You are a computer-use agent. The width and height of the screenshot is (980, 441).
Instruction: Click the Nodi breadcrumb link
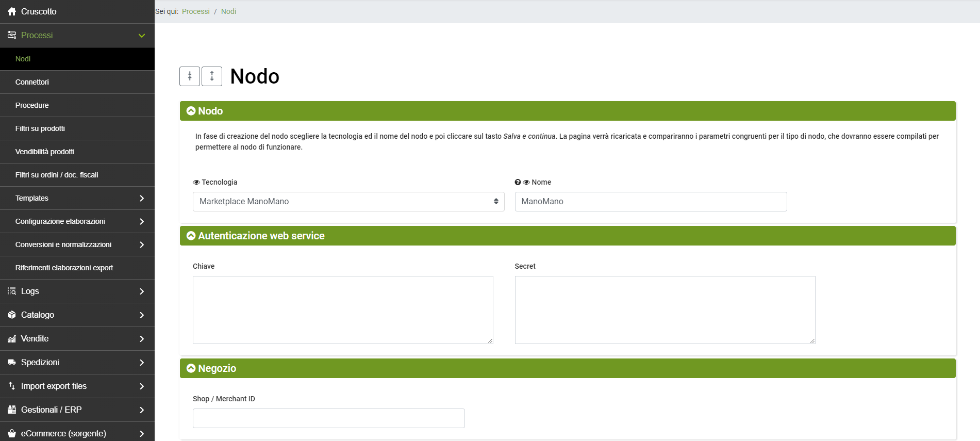click(x=228, y=11)
